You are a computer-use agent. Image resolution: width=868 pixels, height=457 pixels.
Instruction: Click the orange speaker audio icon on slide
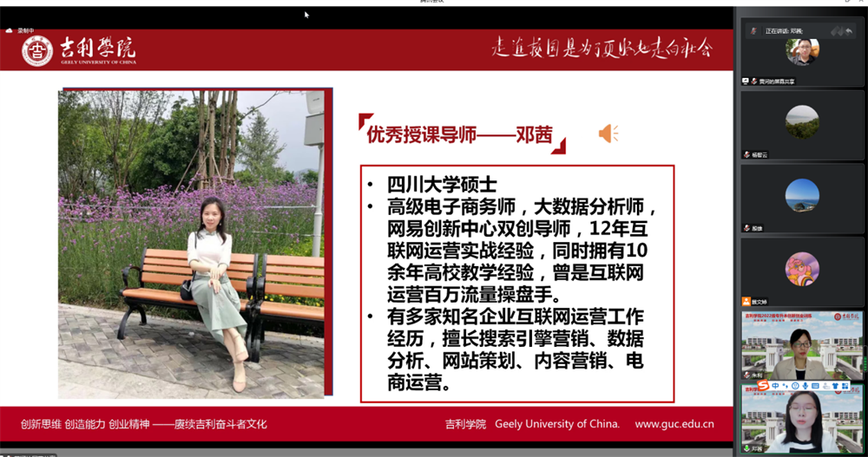tap(608, 134)
